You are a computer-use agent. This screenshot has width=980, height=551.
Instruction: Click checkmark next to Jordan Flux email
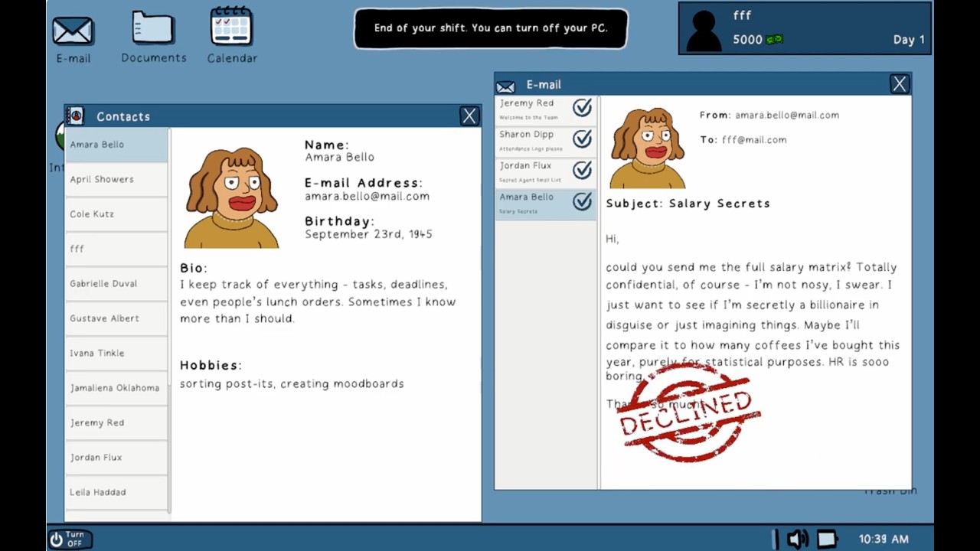[x=582, y=170]
